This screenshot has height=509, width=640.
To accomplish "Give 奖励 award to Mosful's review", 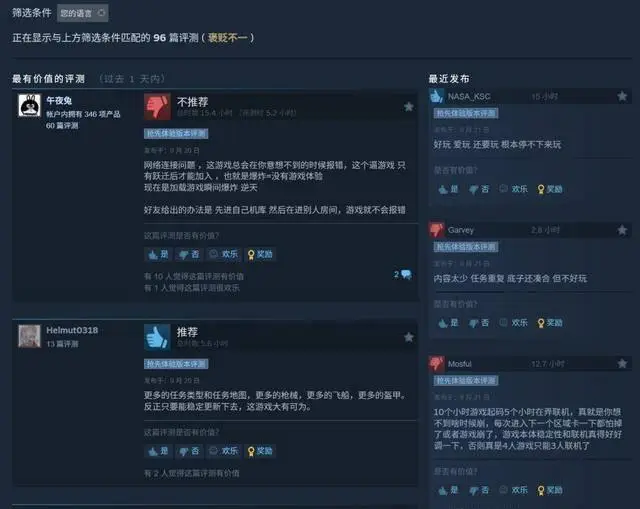I will [x=550, y=490].
